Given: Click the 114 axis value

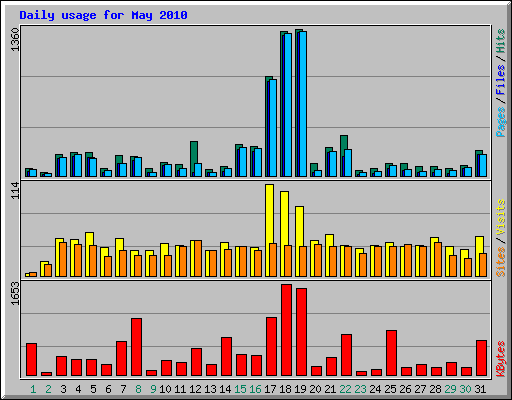Looking at the screenshot, I should click(15, 191).
